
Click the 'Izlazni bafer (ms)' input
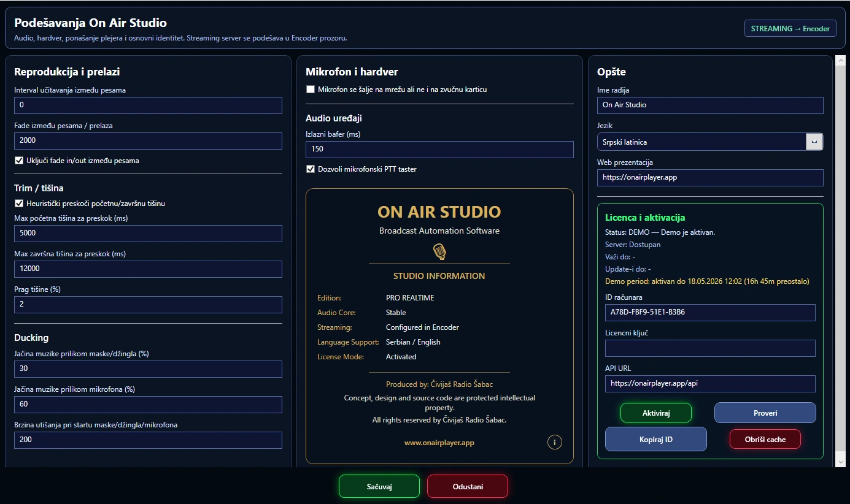click(x=439, y=150)
